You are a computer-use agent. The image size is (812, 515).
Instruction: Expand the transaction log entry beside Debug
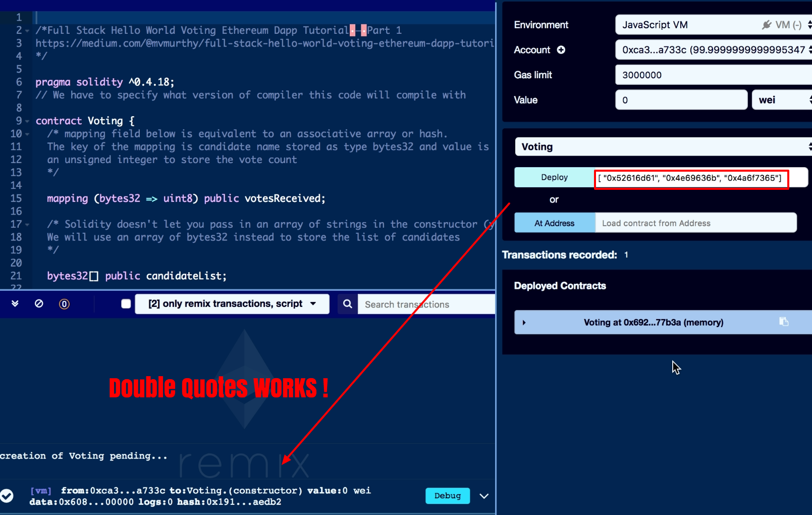click(483, 496)
